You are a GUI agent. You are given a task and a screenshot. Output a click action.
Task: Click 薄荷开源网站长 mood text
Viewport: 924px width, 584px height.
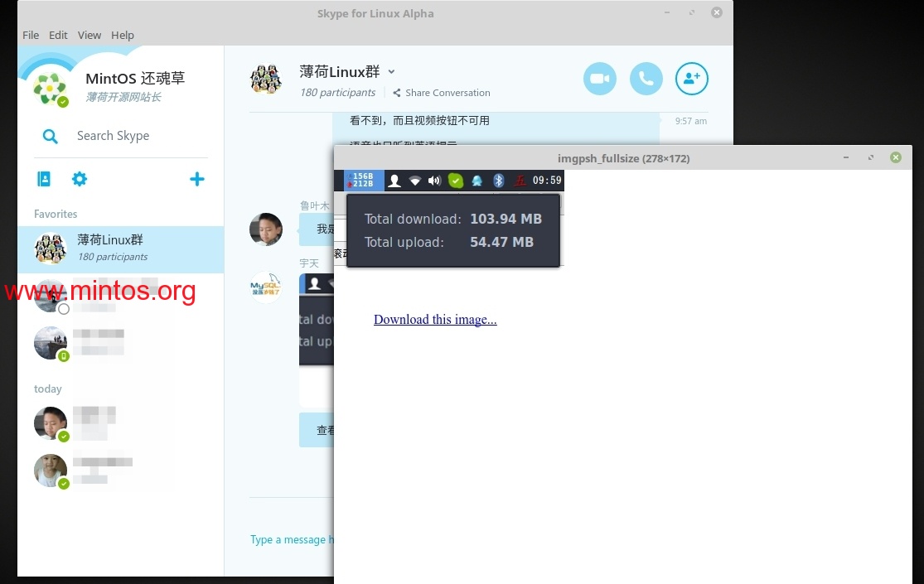[123, 97]
